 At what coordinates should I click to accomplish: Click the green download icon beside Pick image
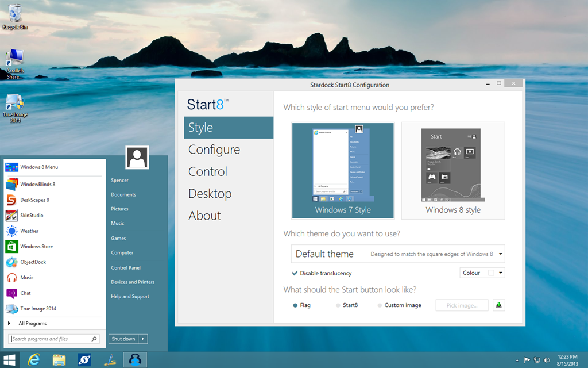(498, 305)
